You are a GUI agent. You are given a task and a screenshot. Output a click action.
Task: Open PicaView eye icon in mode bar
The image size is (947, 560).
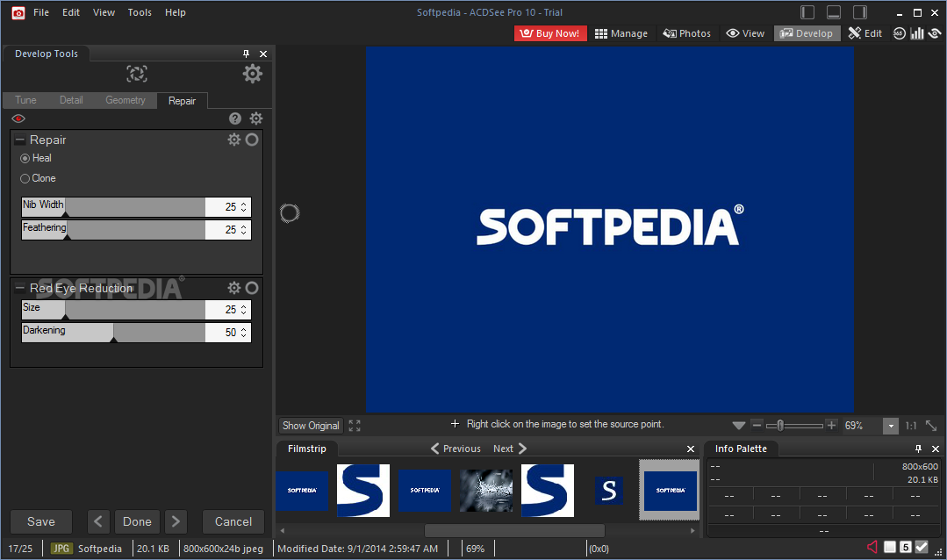(x=935, y=33)
